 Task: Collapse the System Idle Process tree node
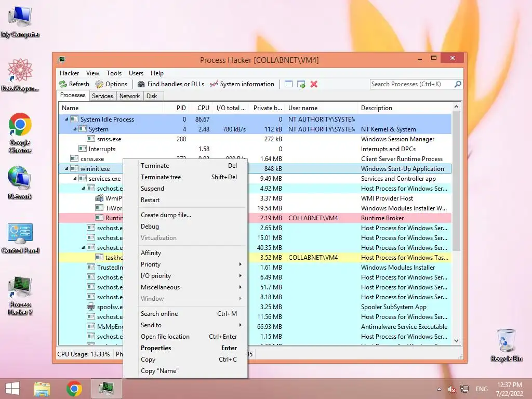(66, 119)
